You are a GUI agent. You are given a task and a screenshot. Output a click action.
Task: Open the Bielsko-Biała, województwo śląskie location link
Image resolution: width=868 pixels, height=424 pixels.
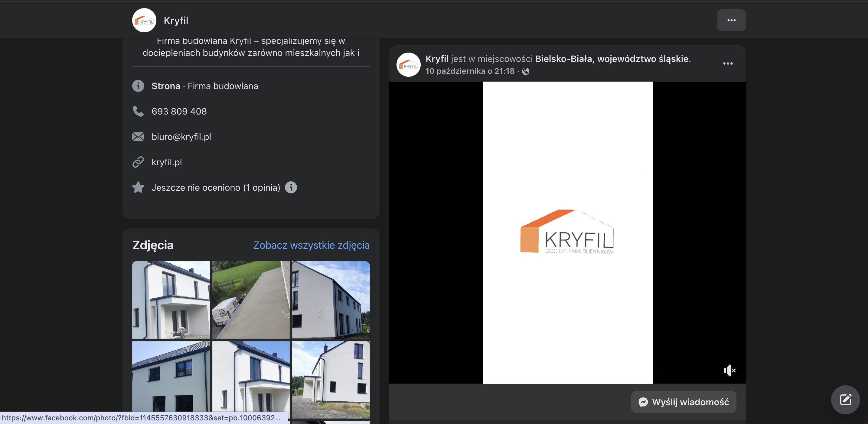point(612,59)
